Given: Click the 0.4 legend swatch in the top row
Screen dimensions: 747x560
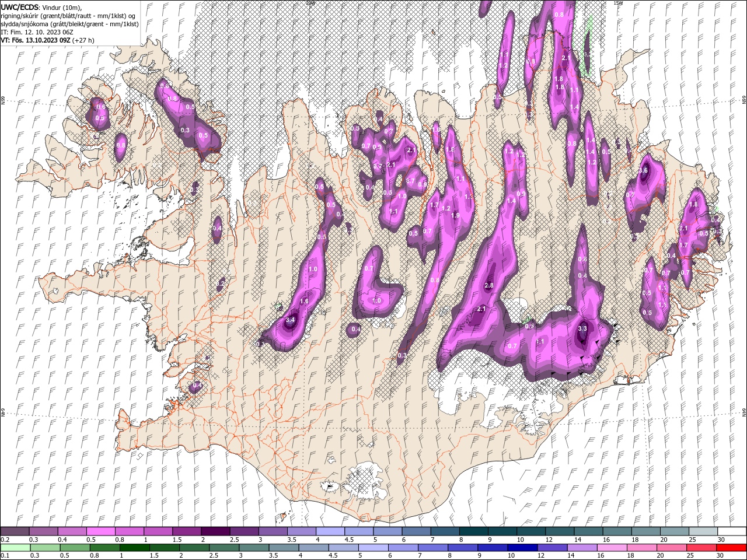Looking at the screenshot, I should tap(72, 531).
